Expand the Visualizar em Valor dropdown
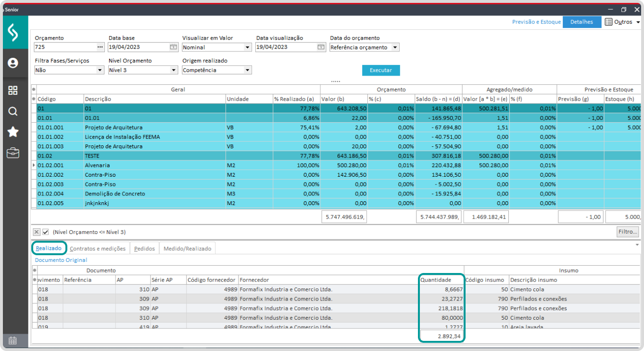This screenshot has width=644, height=351. click(x=248, y=47)
